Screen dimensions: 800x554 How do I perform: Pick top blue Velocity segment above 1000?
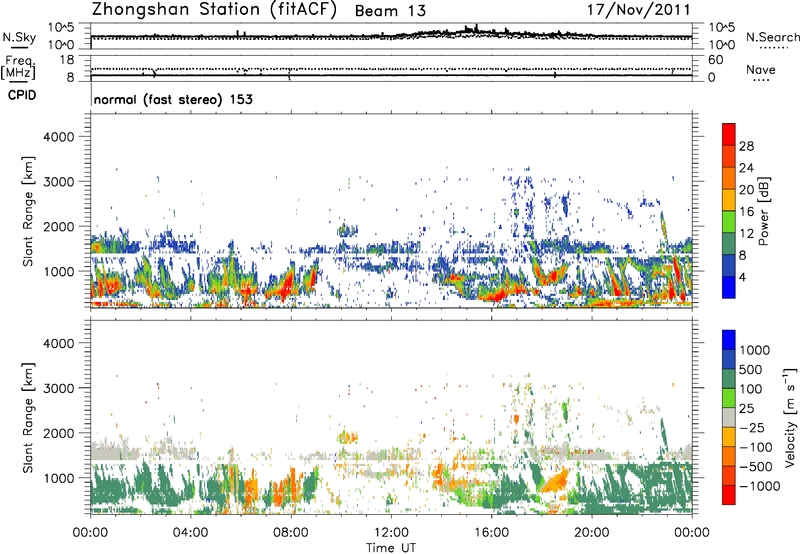pos(729,340)
